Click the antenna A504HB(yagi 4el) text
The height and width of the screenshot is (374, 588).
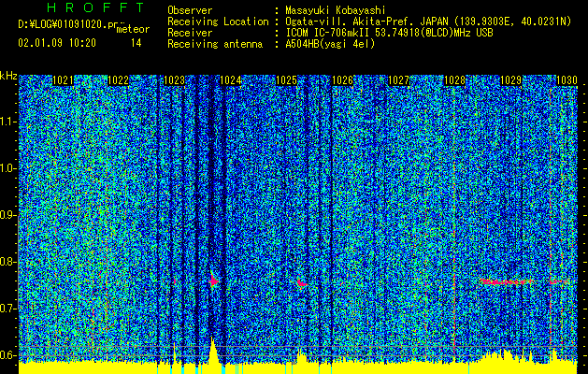330,44
